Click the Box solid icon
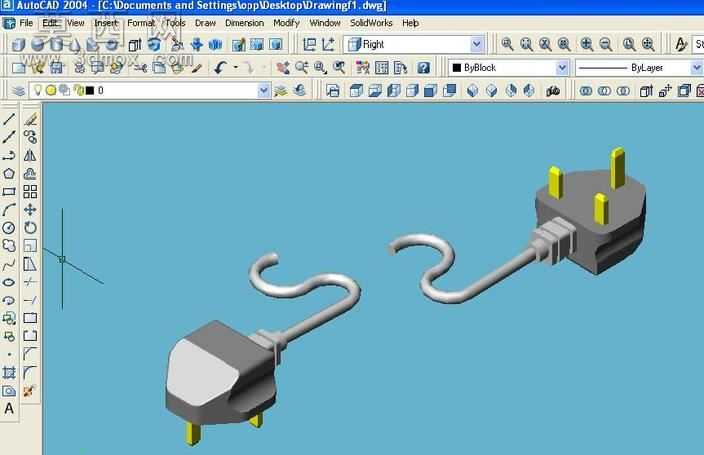Screen dimensions: 704x455 click(x=18, y=44)
